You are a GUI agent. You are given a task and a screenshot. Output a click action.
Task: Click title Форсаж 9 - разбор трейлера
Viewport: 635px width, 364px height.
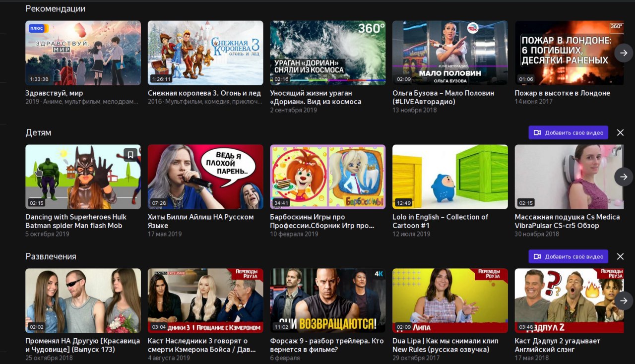coord(326,345)
